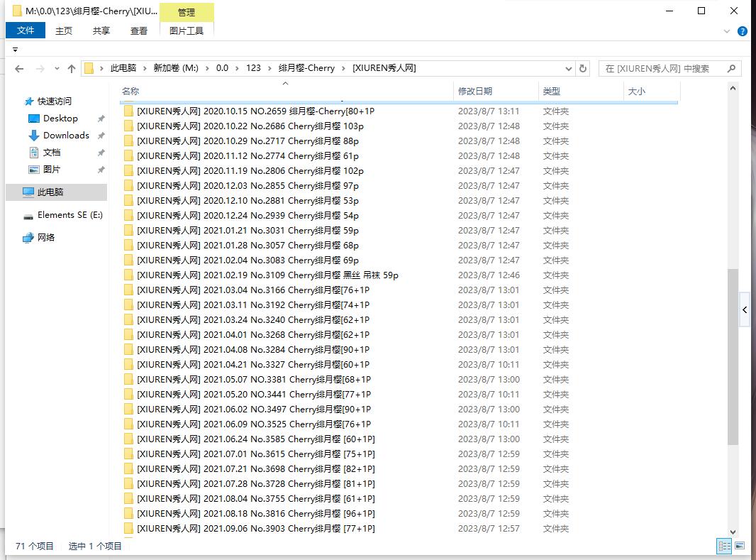Expand the chevron after 此电脑 in breadcrumb
756x560 pixels.
point(145,69)
